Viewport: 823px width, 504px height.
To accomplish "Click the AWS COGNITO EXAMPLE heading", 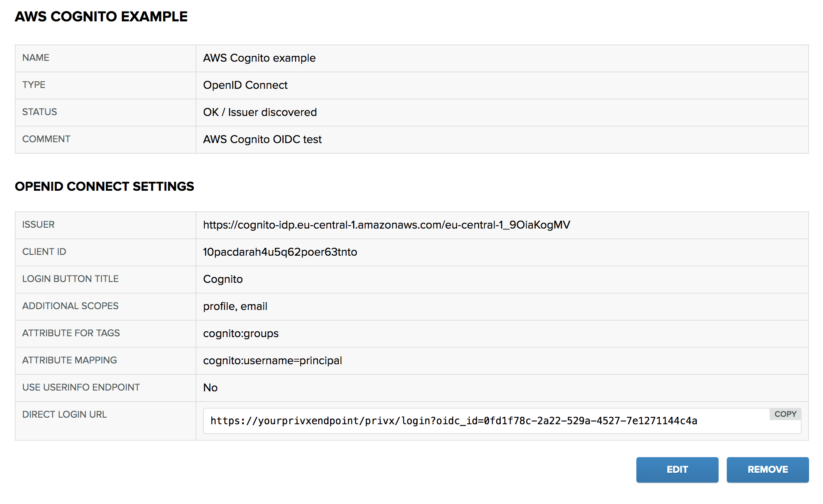I will point(101,16).
